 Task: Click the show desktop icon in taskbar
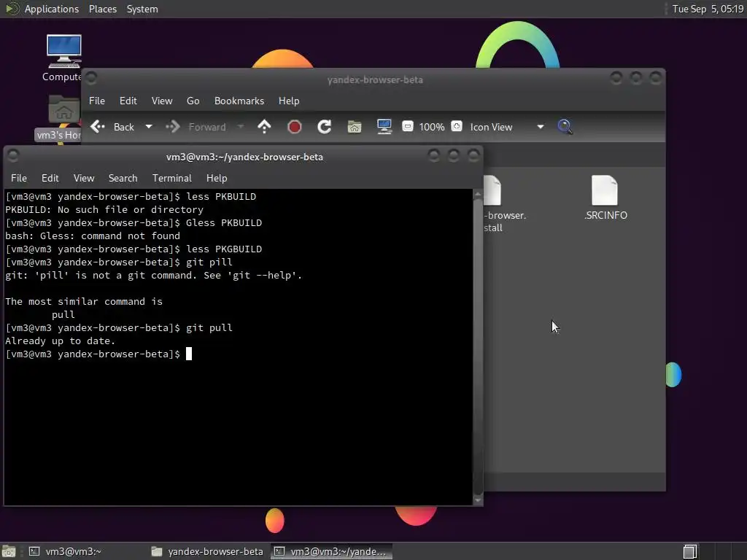(x=9, y=551)
